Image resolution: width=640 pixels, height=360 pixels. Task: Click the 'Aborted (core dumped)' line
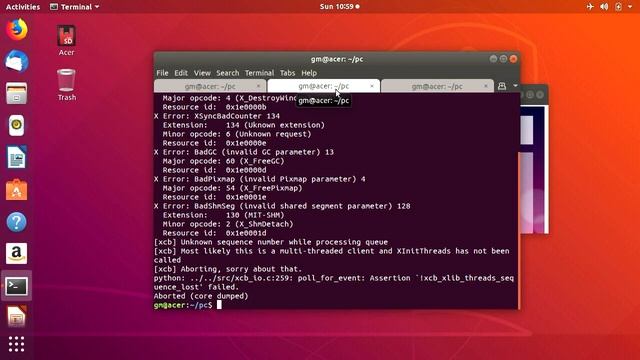coord(201,296)
